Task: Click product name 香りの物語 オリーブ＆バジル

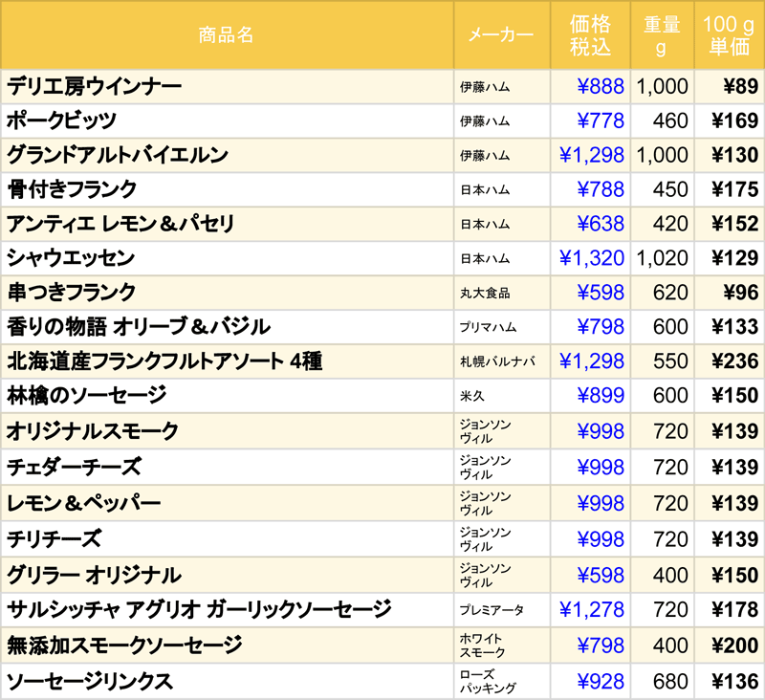Action: [139, 327]
